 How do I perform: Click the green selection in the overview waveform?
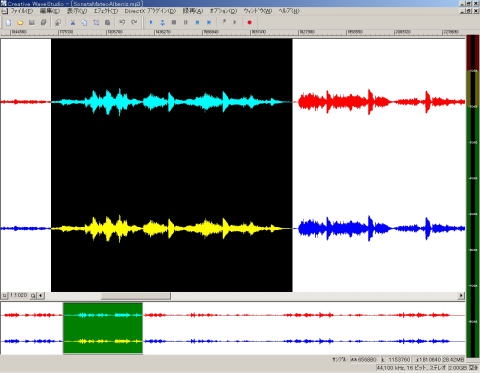tap(103, 328)
